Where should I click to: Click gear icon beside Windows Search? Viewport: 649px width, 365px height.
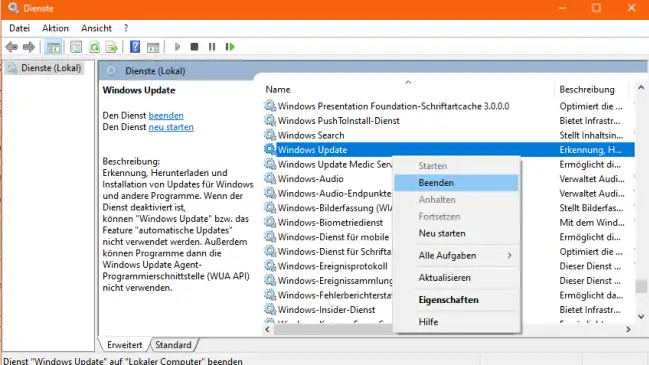[270, 135]
